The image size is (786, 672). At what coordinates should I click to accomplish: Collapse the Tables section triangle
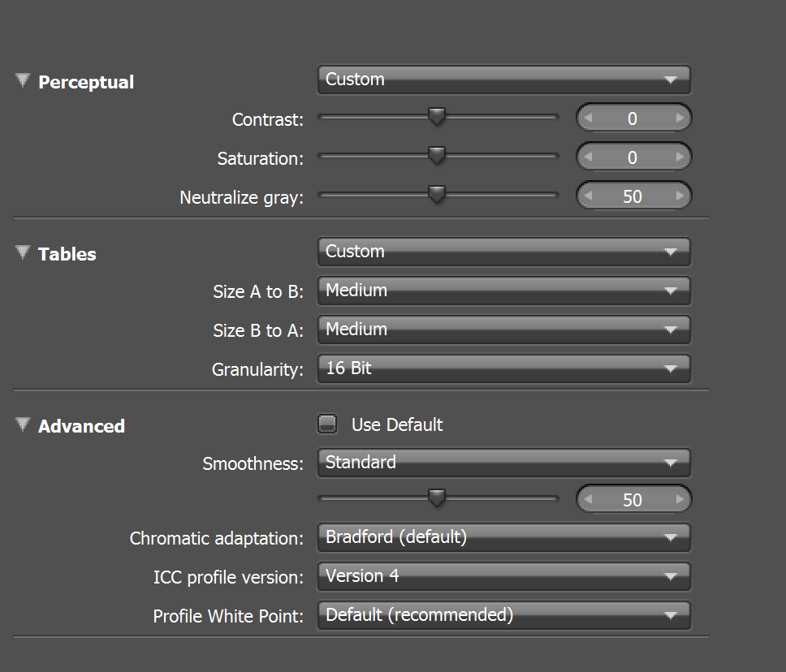[22, 253]
